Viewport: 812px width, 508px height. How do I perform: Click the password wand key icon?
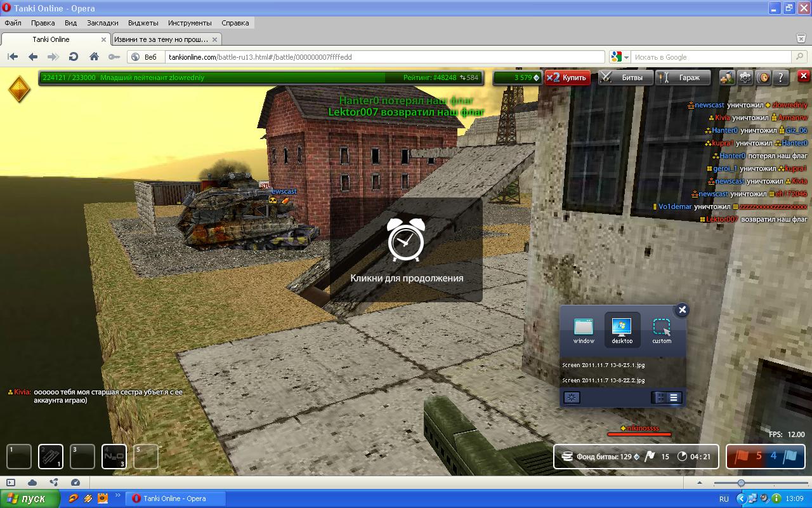pos(114,57)
